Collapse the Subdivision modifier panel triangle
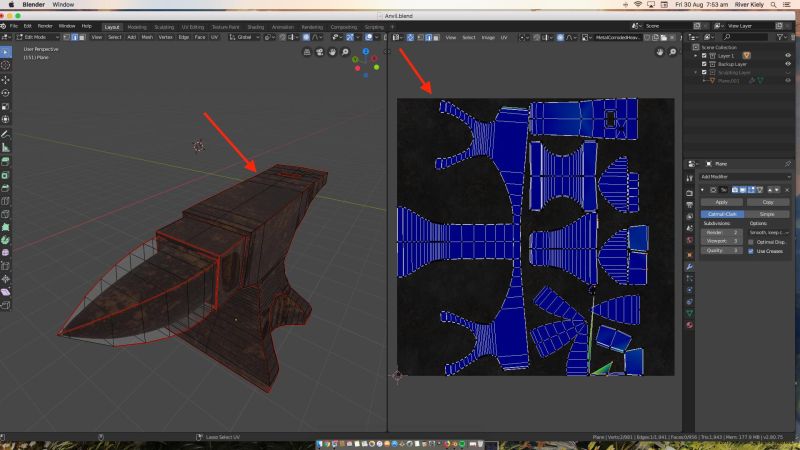 click(x=703, y=190)
